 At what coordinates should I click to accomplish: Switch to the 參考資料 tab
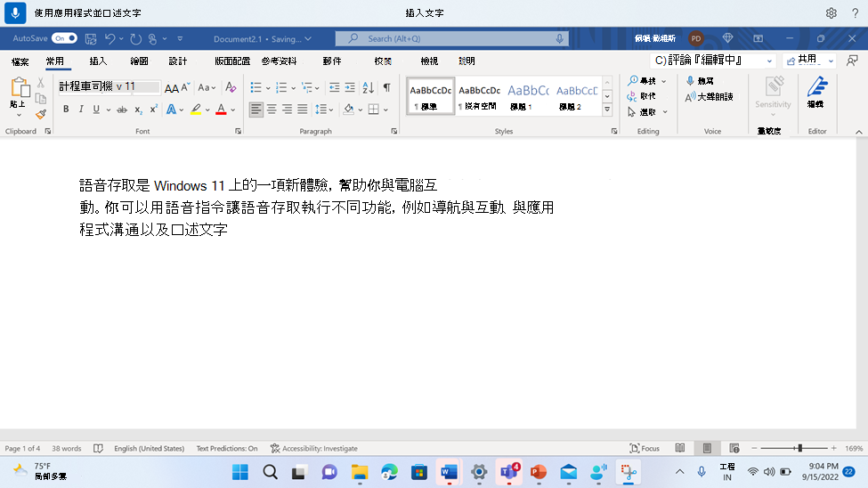click(x=279, y=61)
